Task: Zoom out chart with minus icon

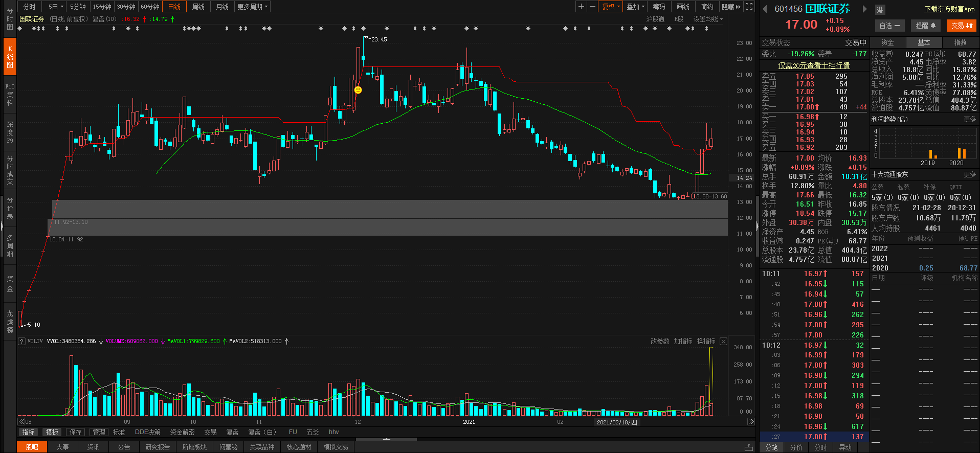Action: (x=592, y=7)
